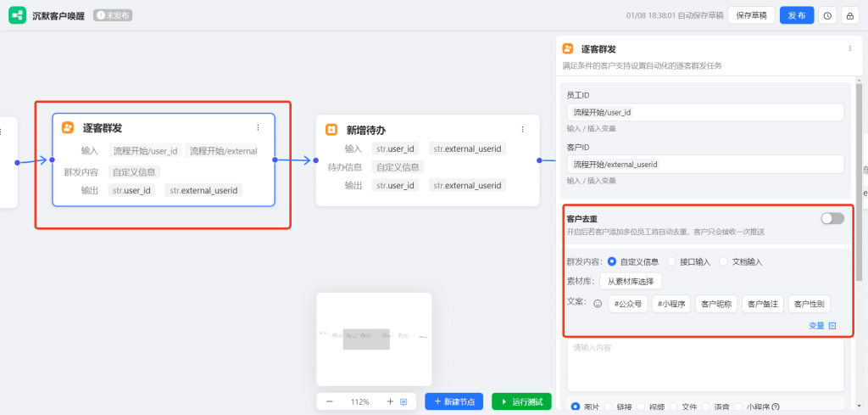Toggle 客户去重 switch
The width and height of the screenshot is (868, 415).
pyautogui.click(x=832, y=218)
